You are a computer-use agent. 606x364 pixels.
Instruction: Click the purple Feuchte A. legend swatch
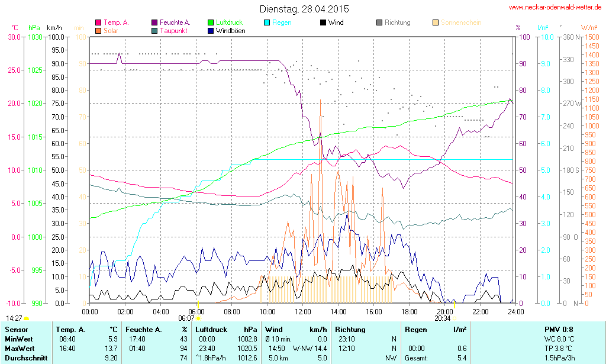tap(156, 22)
